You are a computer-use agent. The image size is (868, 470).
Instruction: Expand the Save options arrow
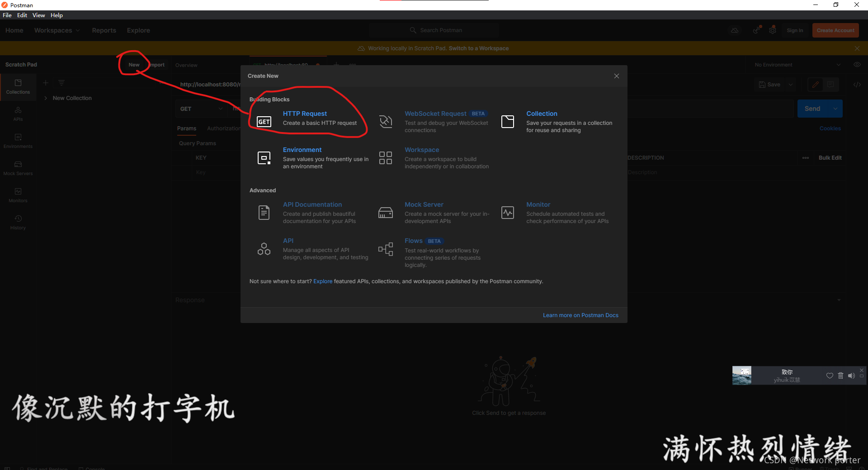coord(791,85)
